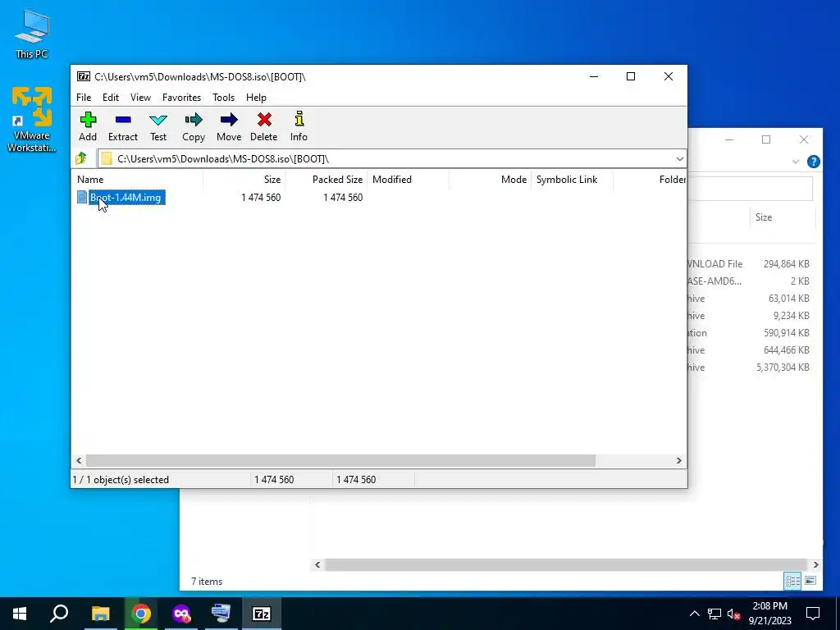This screenshot has height=630, width=840.
Task: Click the Extract toolbar icon
Action: pyautogui.click(x=123, y=126)
